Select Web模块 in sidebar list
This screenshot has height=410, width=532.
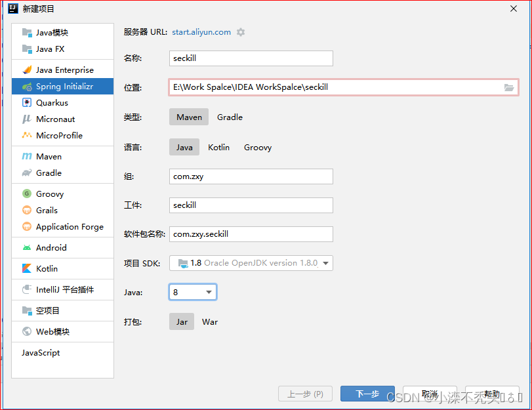coord(63,331)
